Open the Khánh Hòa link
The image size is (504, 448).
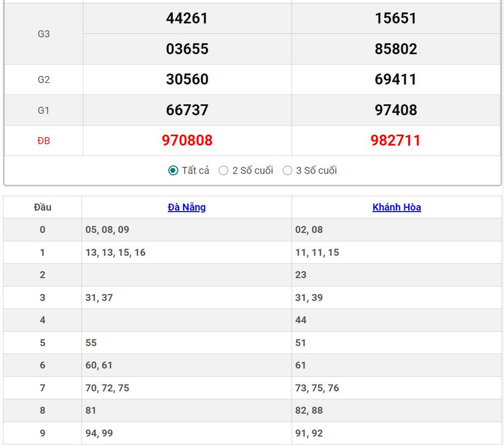[x=396, y=207]
